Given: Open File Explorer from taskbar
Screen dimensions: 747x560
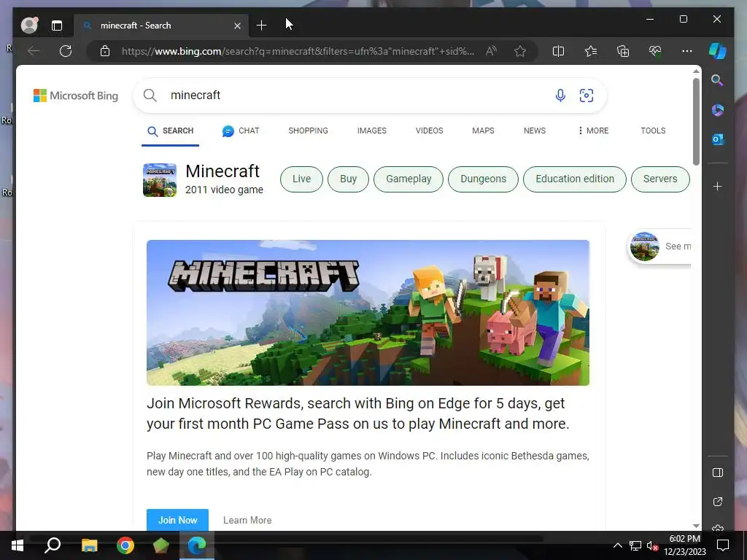Looking at the screenshot, I should point(89,545).
